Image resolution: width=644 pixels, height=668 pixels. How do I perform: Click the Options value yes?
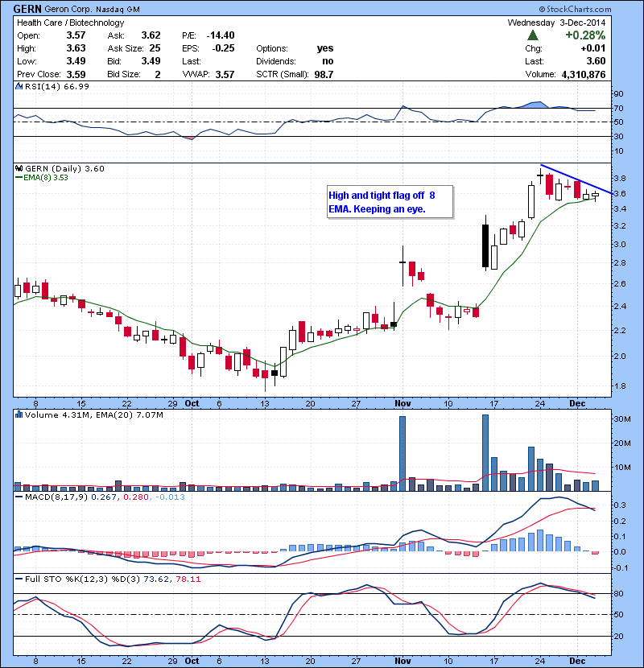coord(325,48)
